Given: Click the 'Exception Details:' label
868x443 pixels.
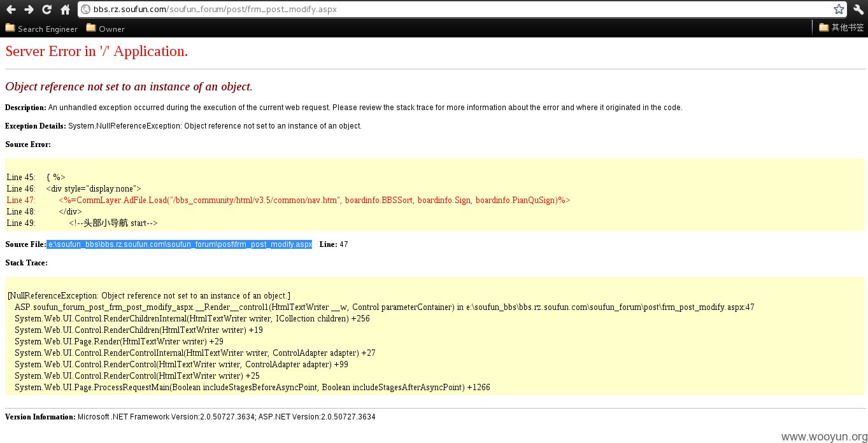Looking at the screenshot, I should tap(36, 126).
